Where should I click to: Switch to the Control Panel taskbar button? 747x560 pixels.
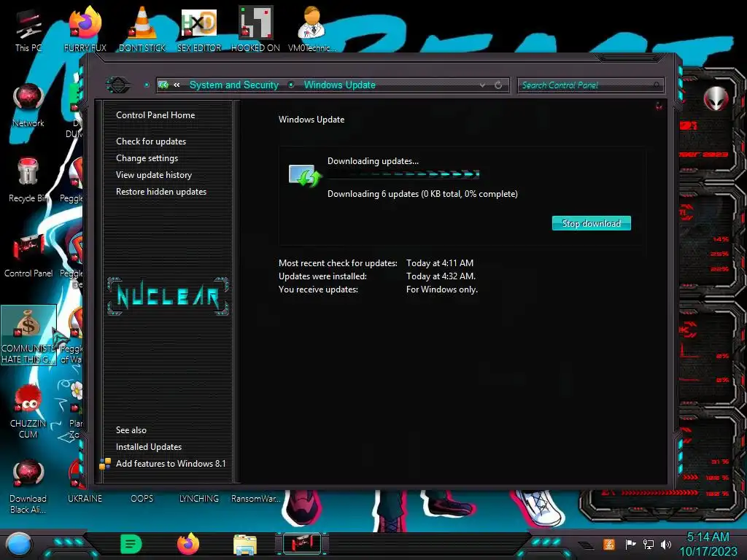coord(302,544)
